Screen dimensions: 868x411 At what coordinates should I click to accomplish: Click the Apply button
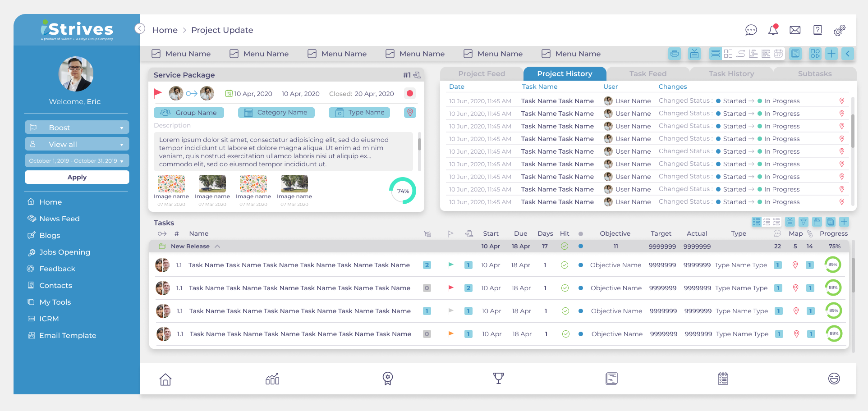(x=77, y=177)
